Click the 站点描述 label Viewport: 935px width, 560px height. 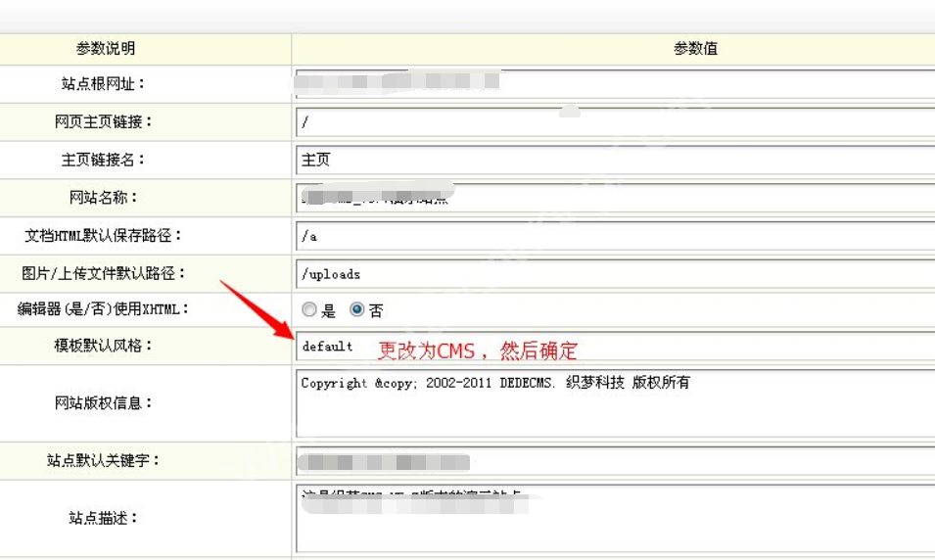103,518
